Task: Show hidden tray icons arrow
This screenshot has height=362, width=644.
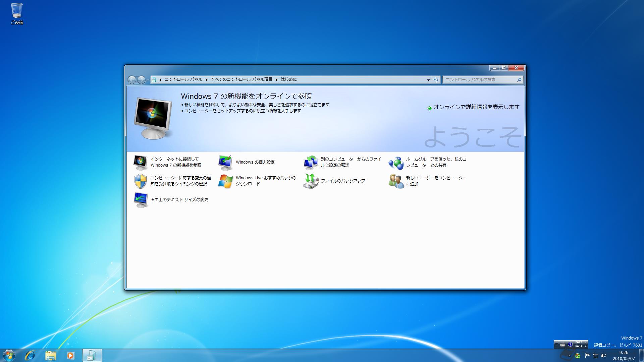Action: 569,356
